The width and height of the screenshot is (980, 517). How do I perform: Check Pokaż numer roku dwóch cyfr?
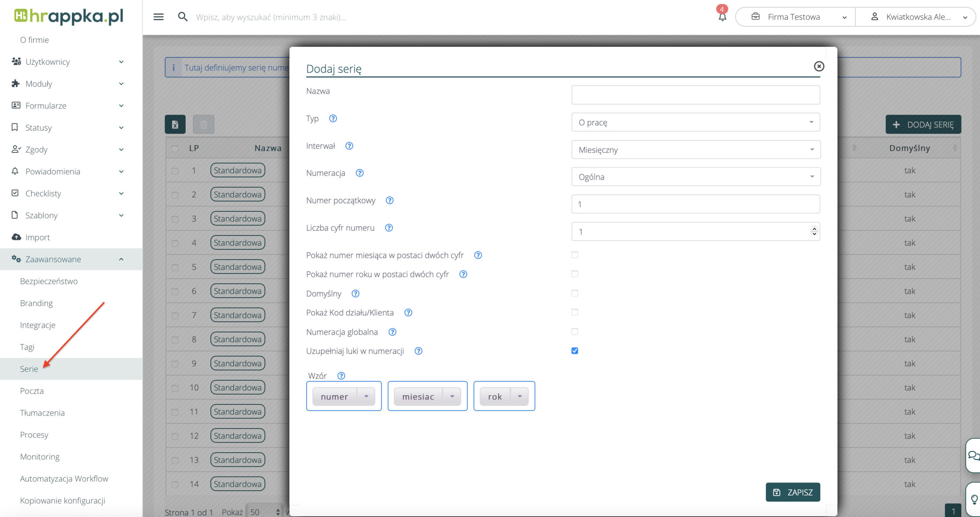click(x=575, y=274)
